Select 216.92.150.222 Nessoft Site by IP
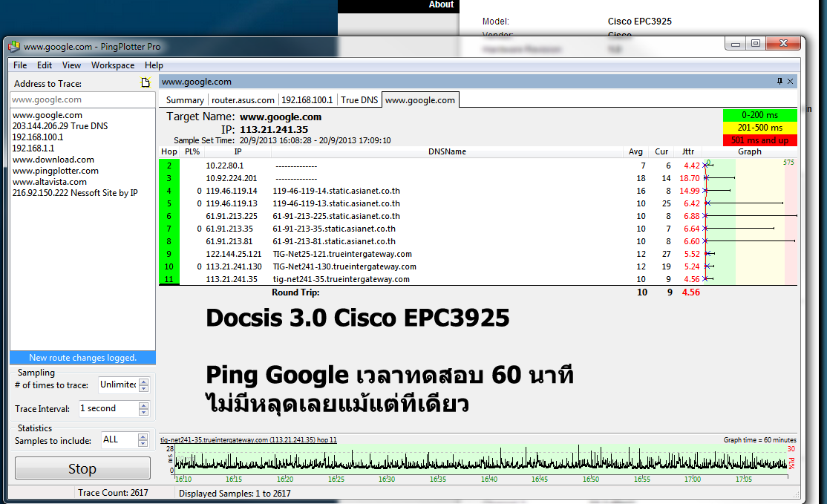 tap(75, 193)
